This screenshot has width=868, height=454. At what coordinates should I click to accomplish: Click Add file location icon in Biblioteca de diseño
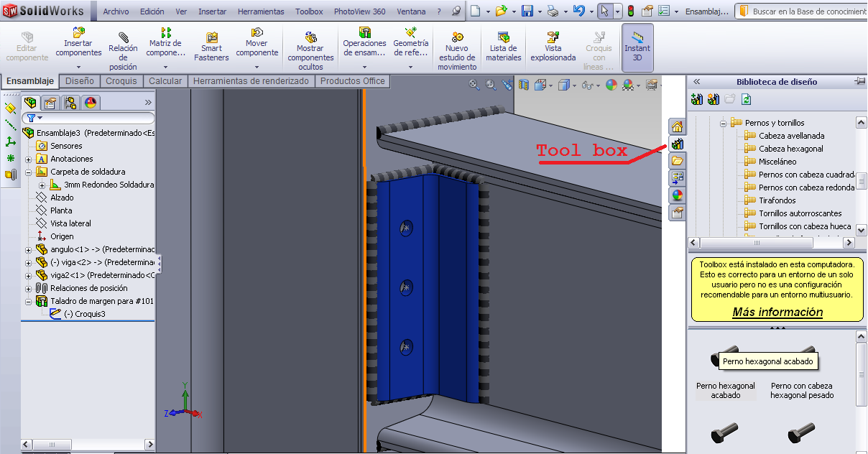696,99
